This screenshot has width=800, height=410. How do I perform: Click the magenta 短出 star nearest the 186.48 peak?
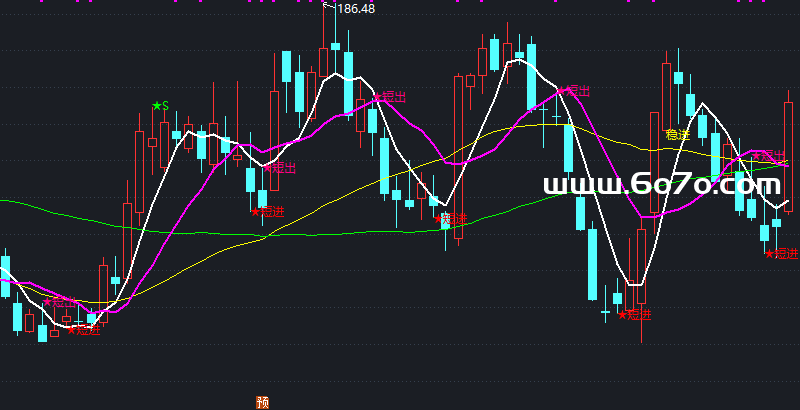391,97
